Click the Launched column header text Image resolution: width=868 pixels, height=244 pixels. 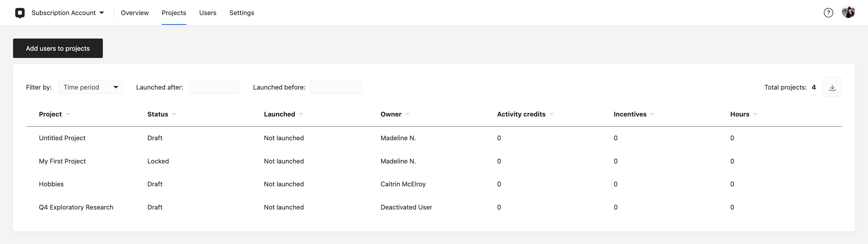pyautogui.click(x=279, y=114)
